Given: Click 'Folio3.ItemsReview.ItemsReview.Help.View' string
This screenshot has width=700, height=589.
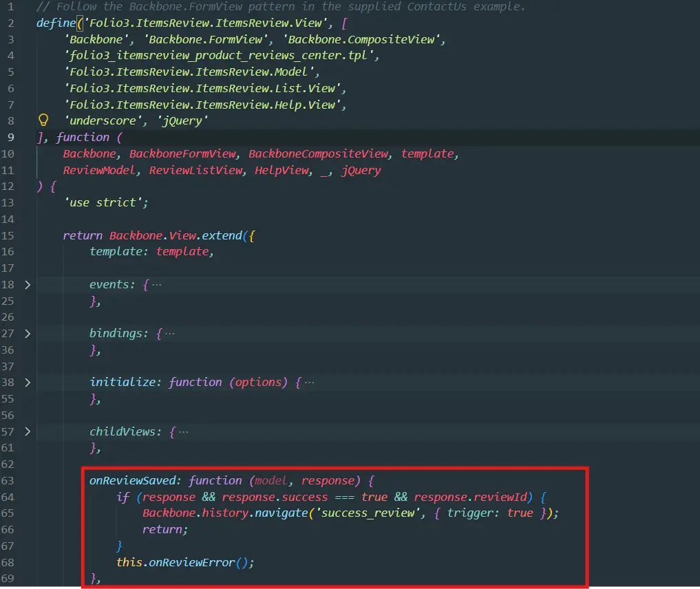Looking at the screenshot, I should click(x=204, y=105).
